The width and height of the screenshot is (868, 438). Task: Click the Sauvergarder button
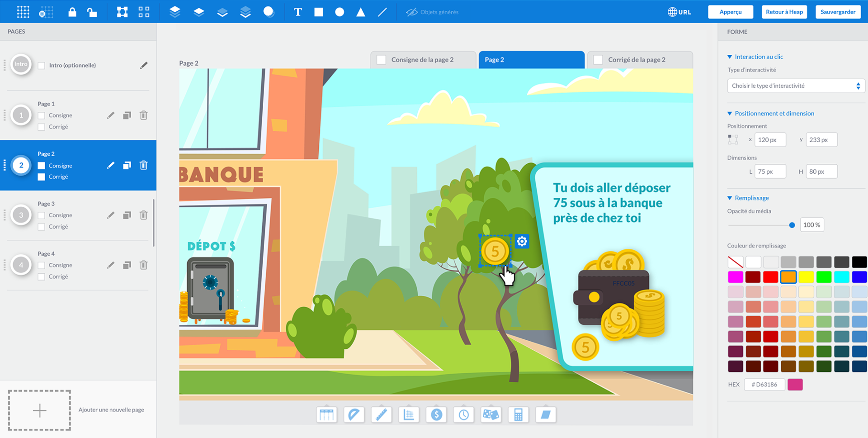pos(838,12)
